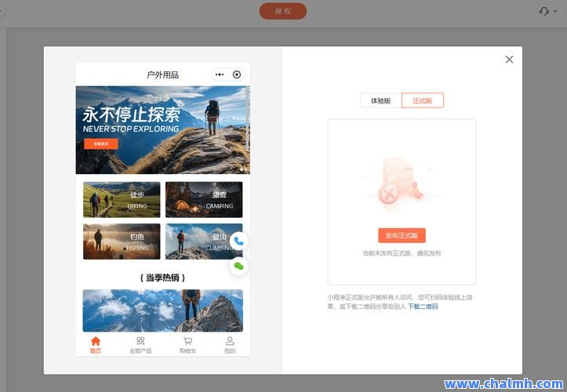Viewport: 567px width, 392px height.
Task: Switch to the 体验版 tab
Action: pyautogui.click(x=381, y=100)
